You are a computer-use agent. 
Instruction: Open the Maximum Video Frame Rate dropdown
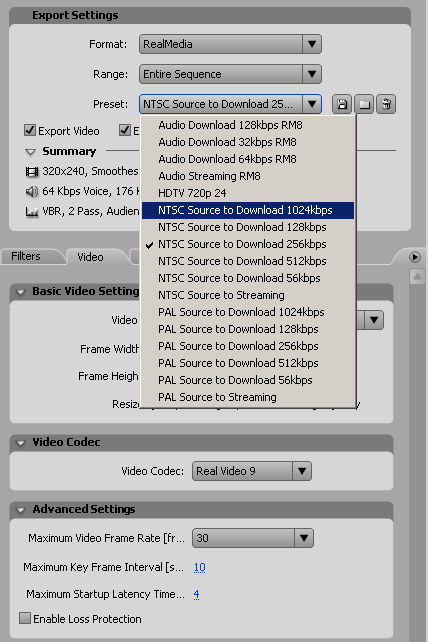[x=253, y=538]
